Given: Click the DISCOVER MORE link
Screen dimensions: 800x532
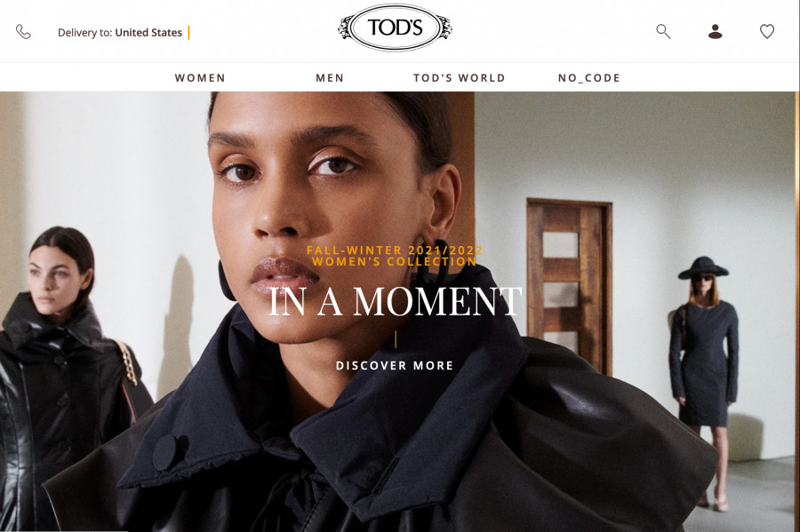Looking at the screenshot, I should pyautogui.click(x=395, y=365).
